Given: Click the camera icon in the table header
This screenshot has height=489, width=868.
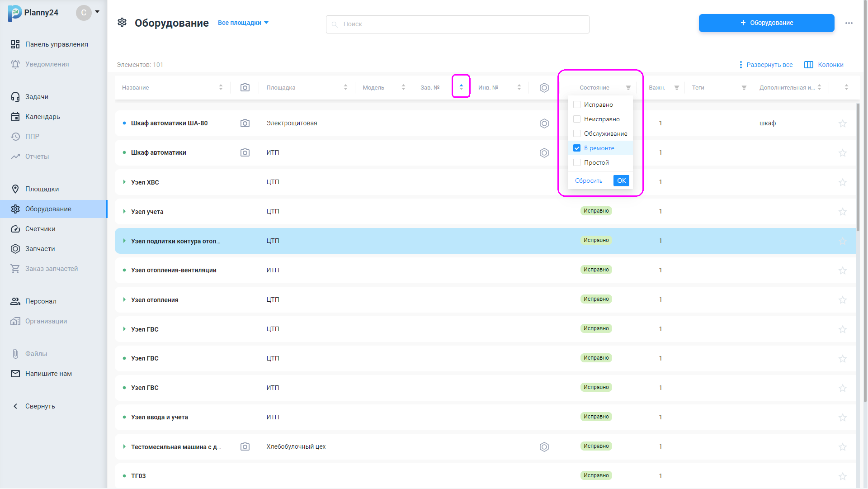Looking at the screenshot, I should click(x=245, y=87).
